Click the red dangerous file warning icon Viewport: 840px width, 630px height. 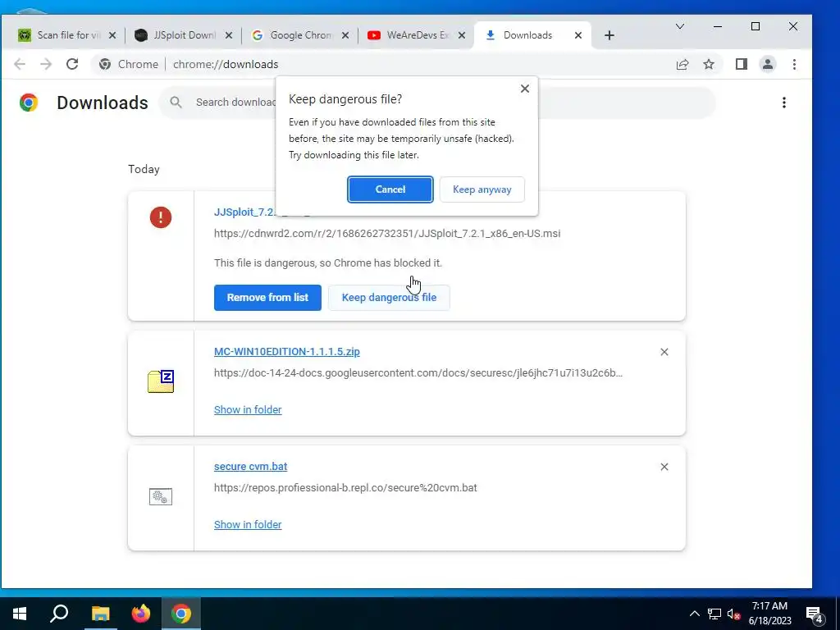pyautogui.click(x=161, y=217)
